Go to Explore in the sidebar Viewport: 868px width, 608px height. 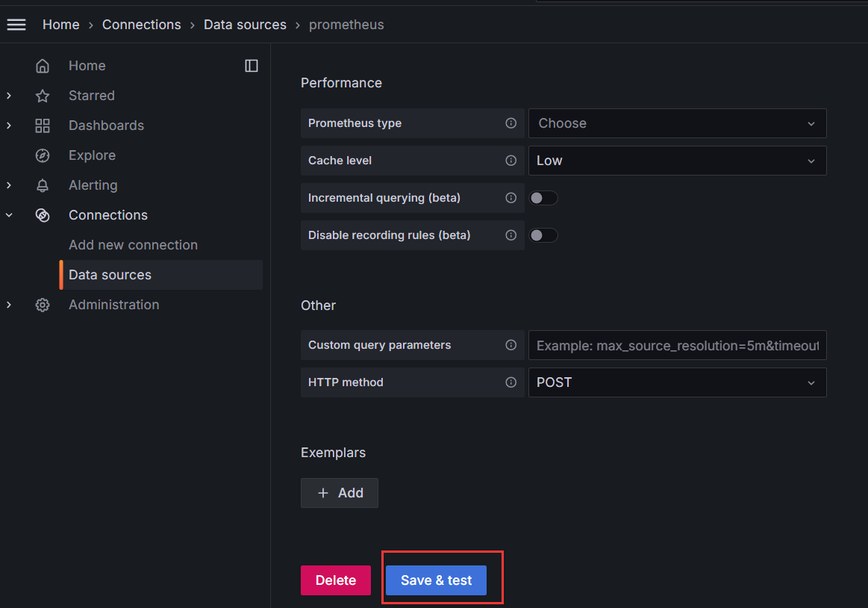[x=92, y=155]
